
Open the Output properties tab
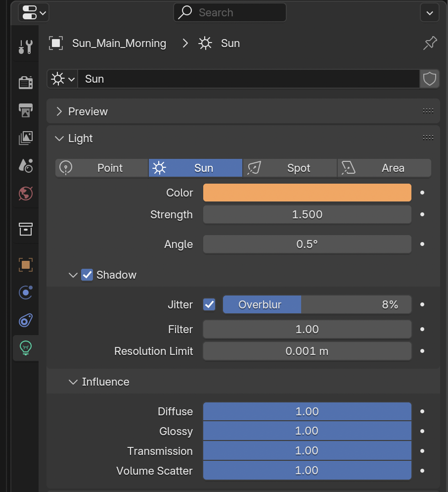26,110
